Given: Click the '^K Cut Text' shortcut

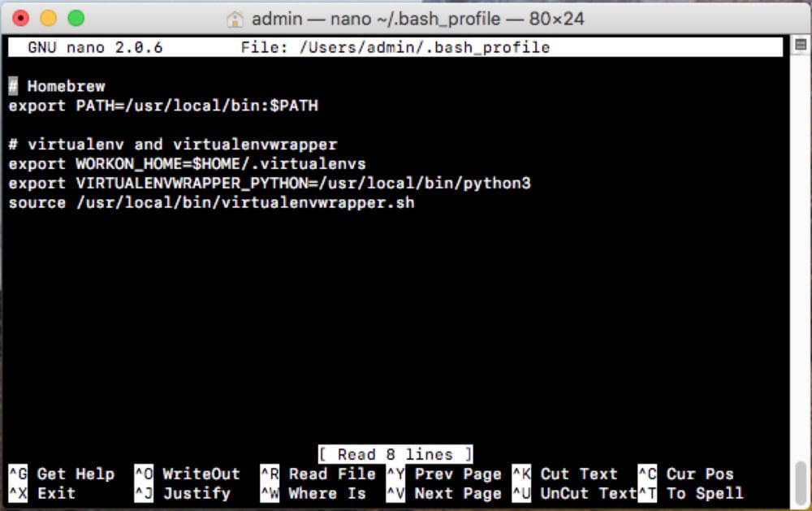Looking at the screenshot, I should (565, 474).
